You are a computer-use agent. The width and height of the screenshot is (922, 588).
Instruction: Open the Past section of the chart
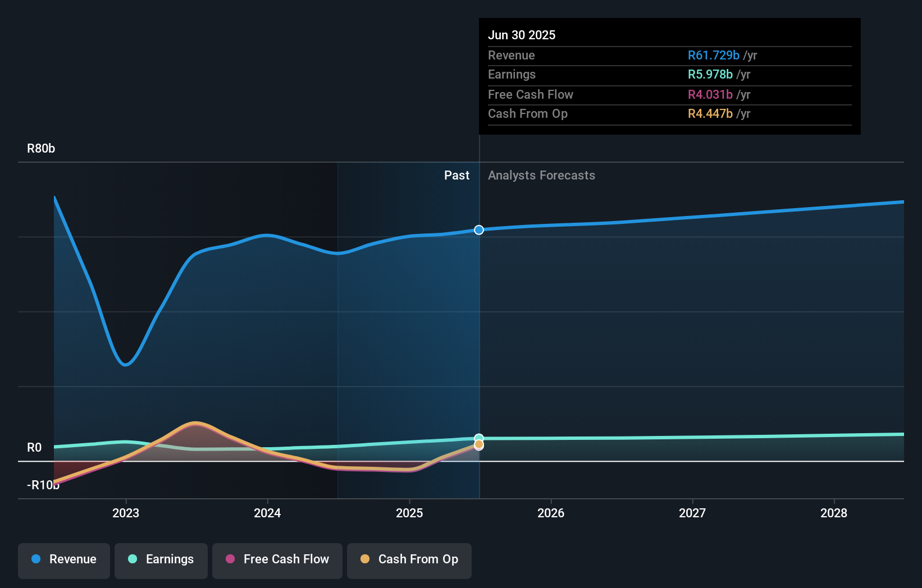pos(457,175)
